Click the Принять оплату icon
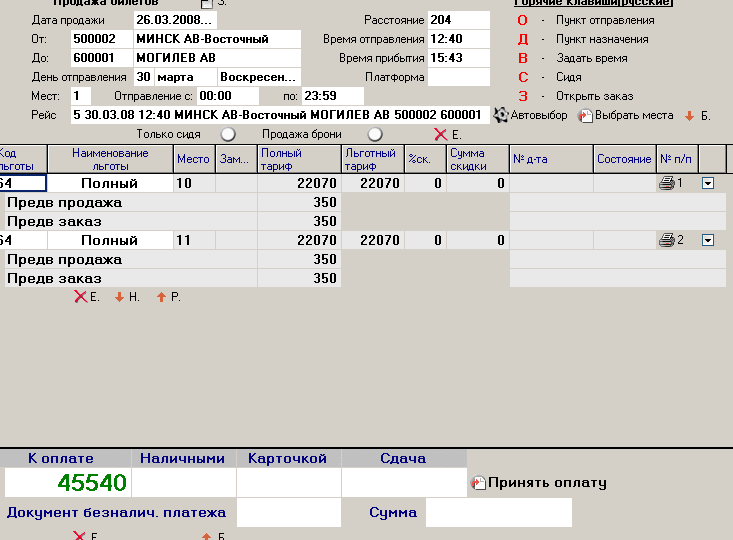Image resolution: width=733 pixels, height=540 pixels. tap(478, 482)
